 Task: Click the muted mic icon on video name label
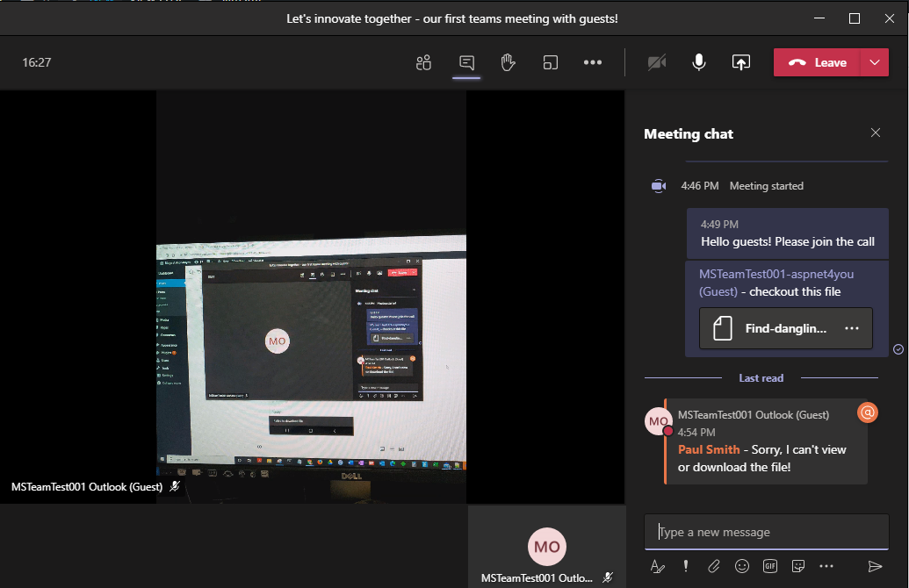tap(175, 486)
